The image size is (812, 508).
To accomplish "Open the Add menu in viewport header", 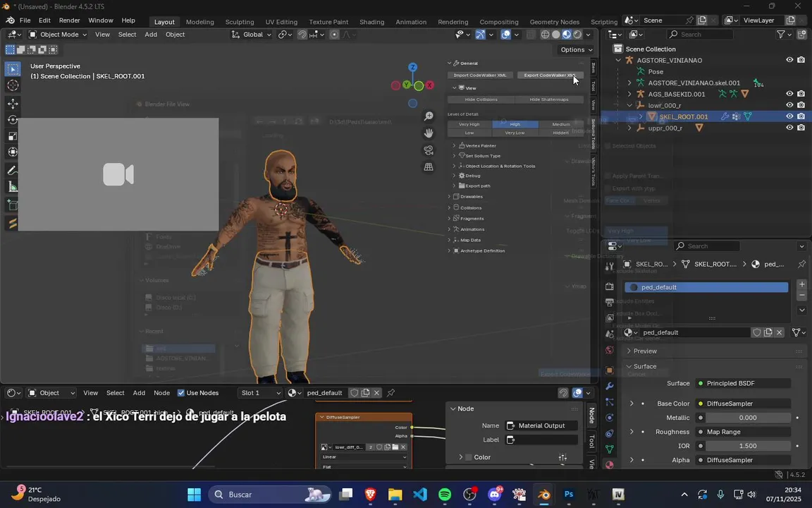I will pyautogui.click(x=151, y=34).
